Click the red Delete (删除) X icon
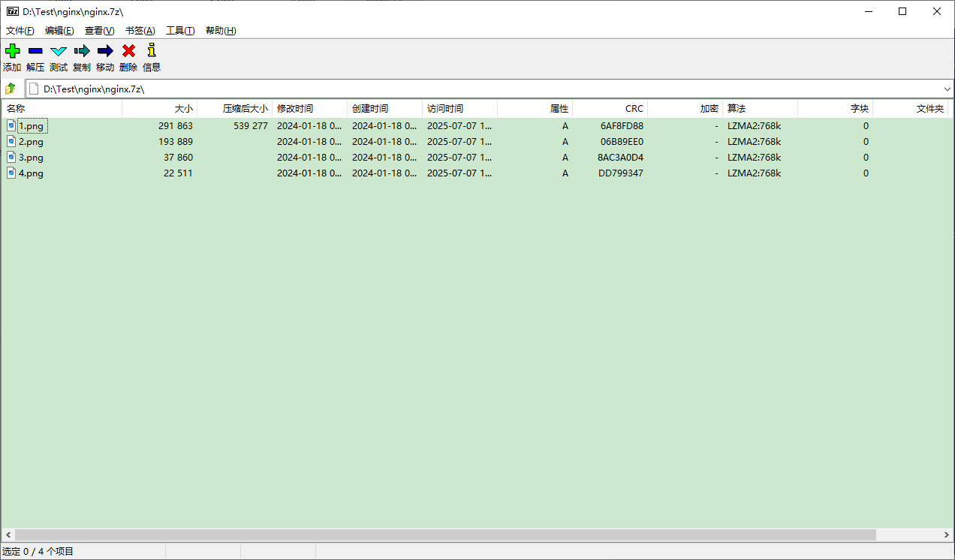955x560 pixels. [x=128, y=51]
